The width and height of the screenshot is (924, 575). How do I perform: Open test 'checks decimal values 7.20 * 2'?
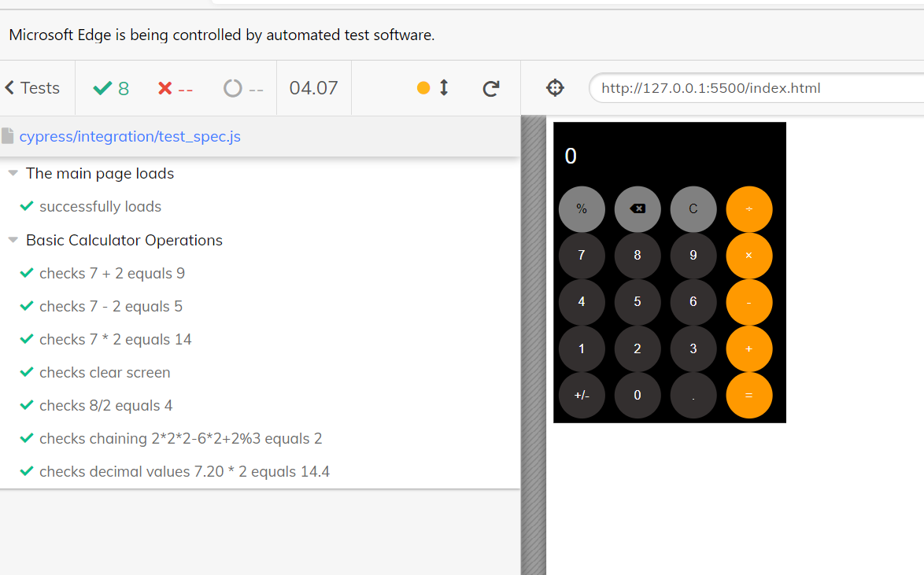click(x=184, y=471)
